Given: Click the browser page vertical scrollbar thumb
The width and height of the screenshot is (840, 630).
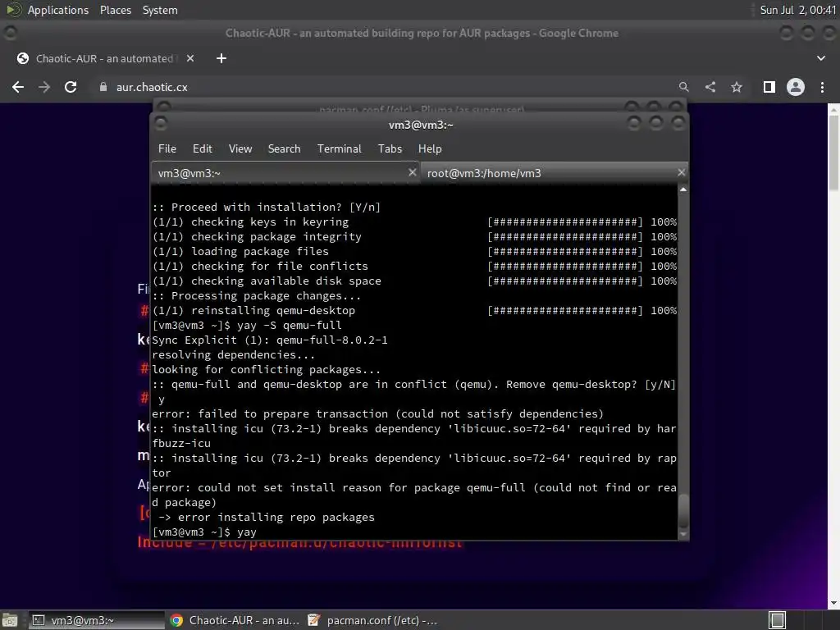Looking at the screenshot, I should click(833, 153).
